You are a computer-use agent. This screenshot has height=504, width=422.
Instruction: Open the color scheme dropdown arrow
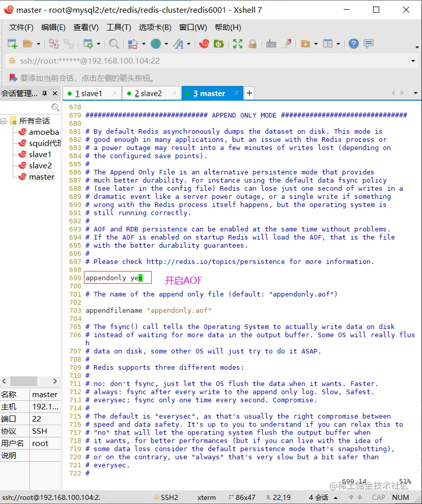[144, 44]
